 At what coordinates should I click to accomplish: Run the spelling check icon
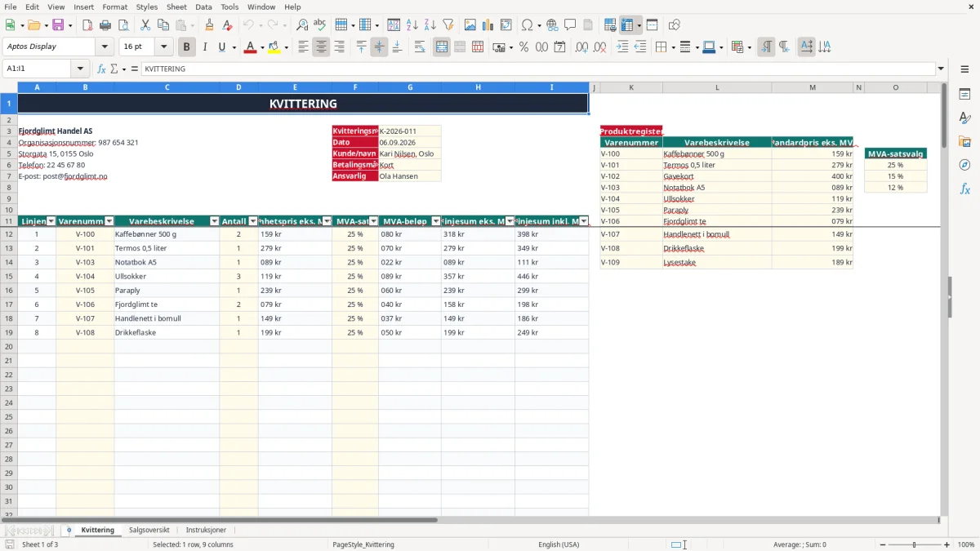point(320,25)
